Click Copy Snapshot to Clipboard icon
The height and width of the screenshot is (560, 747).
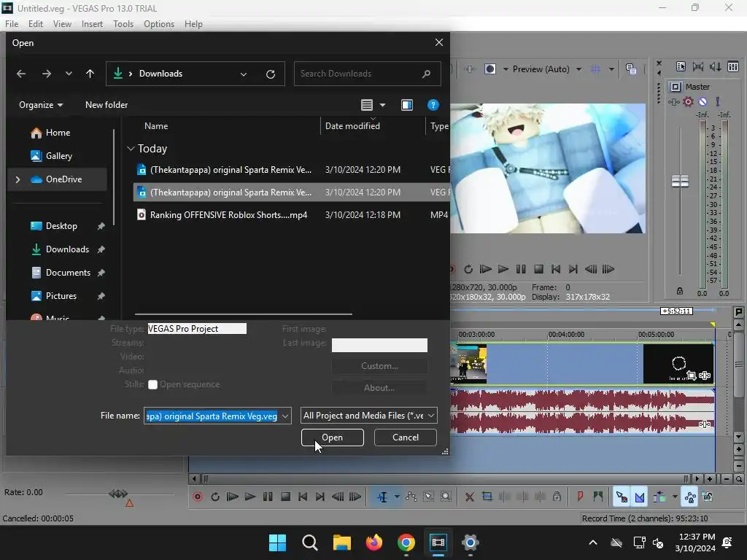point(631,69)
